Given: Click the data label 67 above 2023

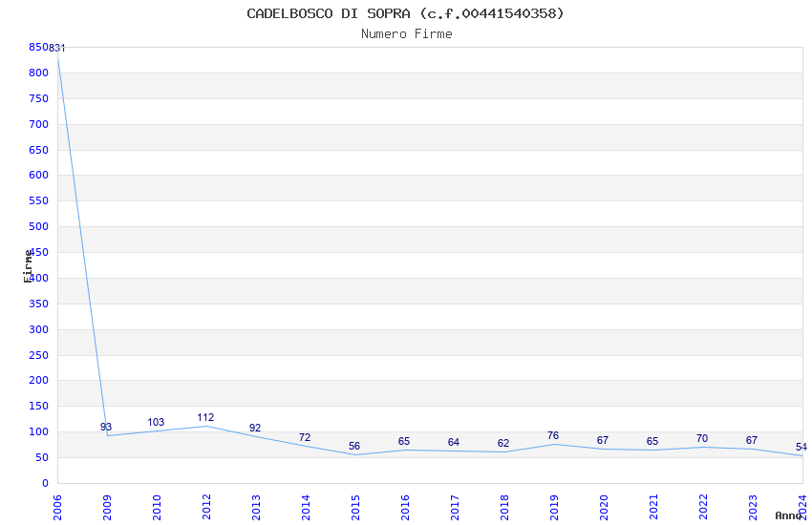Looking at the screenshot, I should pos(752,440).
